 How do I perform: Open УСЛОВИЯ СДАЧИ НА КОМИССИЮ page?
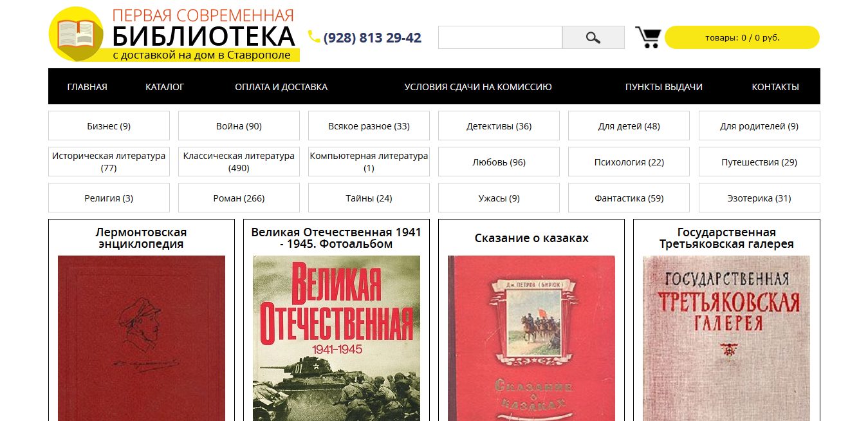478,87
